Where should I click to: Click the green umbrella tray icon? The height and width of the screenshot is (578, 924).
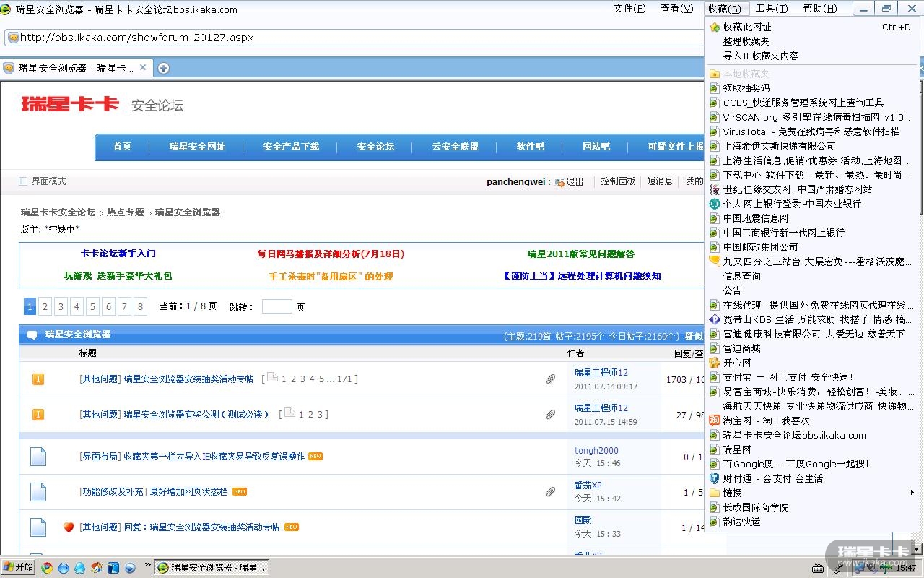(x=885, y=568)
